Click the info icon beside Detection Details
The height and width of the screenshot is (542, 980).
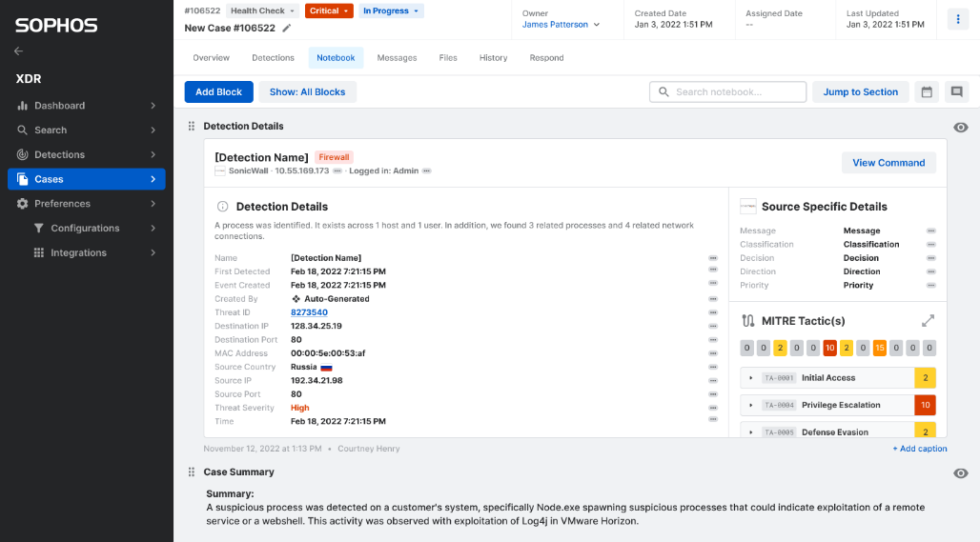click(222, 207)
